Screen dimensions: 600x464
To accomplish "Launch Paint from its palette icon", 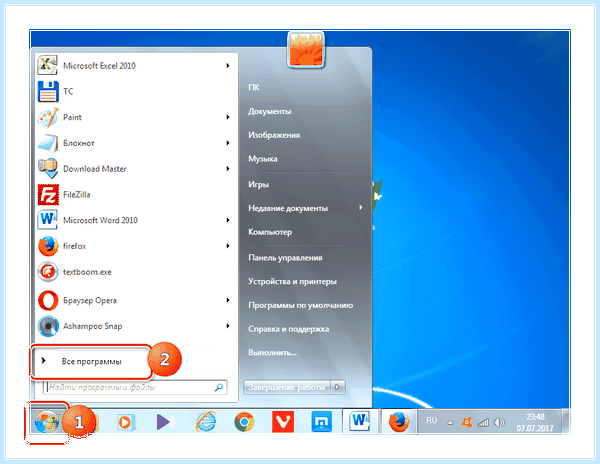I will coord(48,117).
